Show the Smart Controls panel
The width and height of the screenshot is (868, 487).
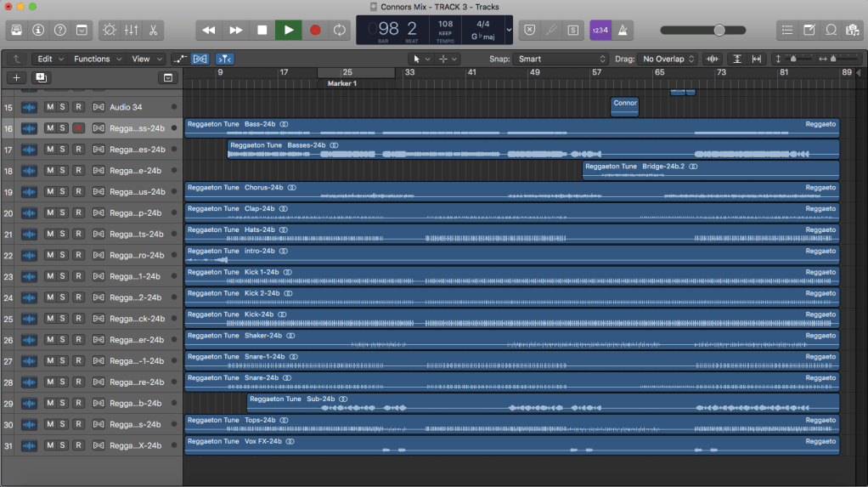pyautogui.click(x=110, y=30)
